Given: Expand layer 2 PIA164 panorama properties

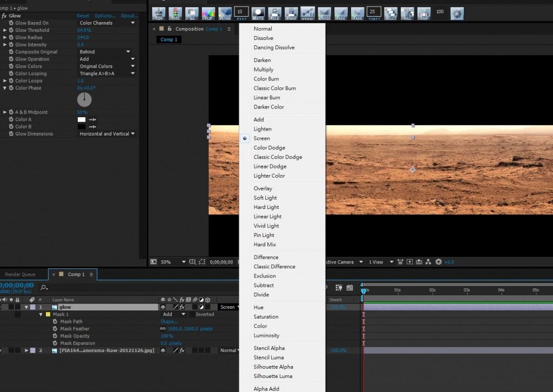Looking at the screenshot, I should (x=26, y=350).
